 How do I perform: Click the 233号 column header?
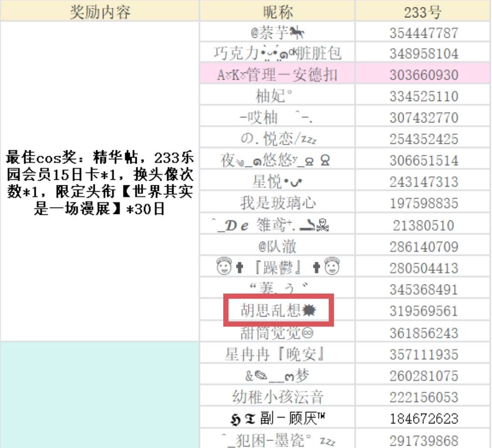pos(423,12)
